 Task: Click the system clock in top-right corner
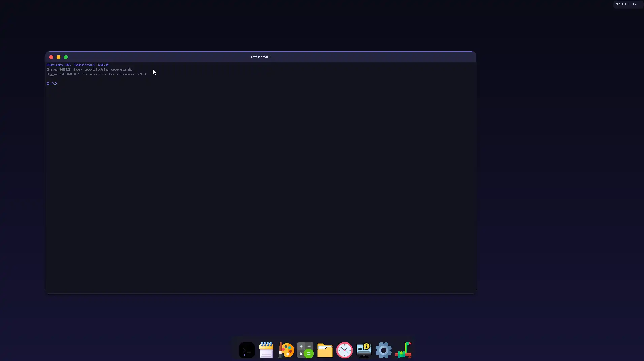626,4
